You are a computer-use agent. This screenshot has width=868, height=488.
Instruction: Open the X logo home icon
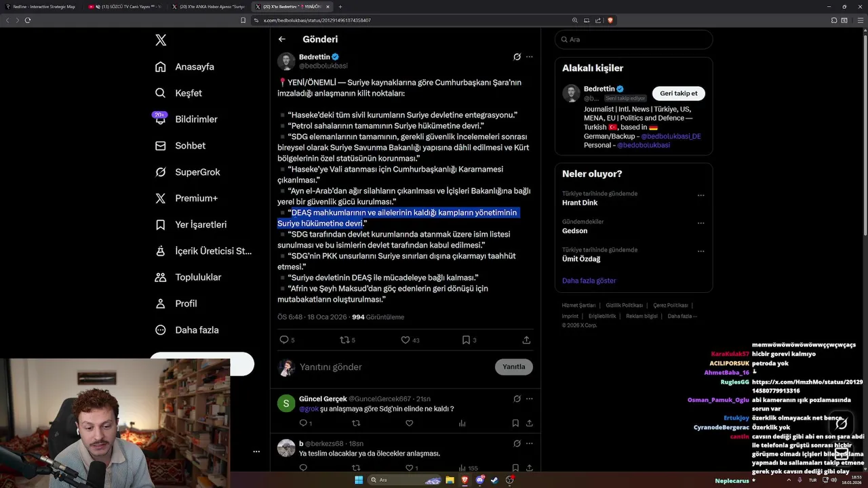click(161, 40)
